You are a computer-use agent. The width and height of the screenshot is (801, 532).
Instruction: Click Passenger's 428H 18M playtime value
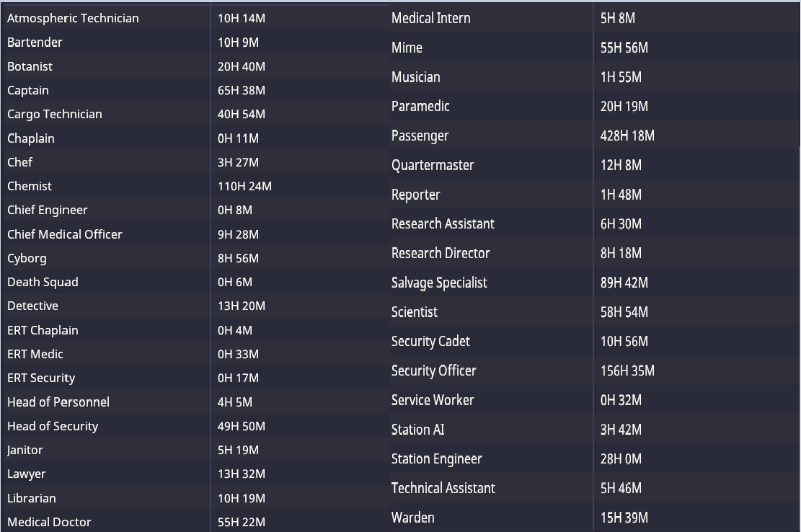tap(627, 136)
